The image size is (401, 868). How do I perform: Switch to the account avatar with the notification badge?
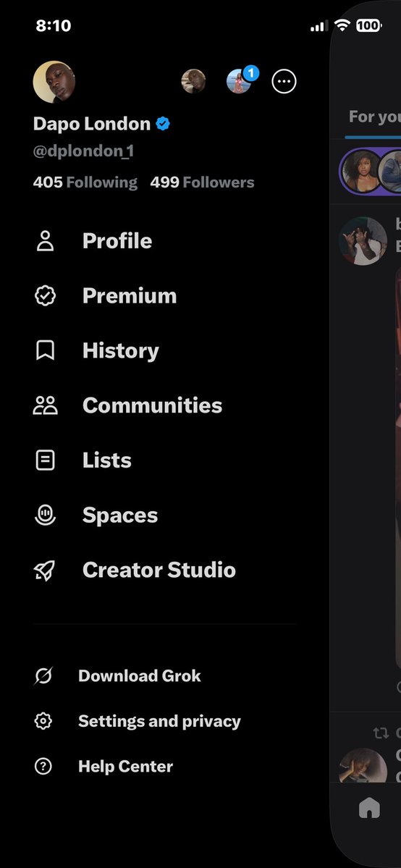click(x=239, y=81)
